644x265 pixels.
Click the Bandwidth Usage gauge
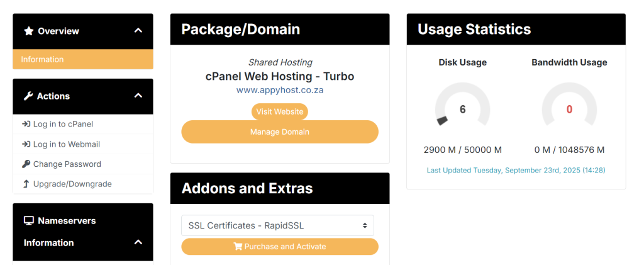pos(569,108)
